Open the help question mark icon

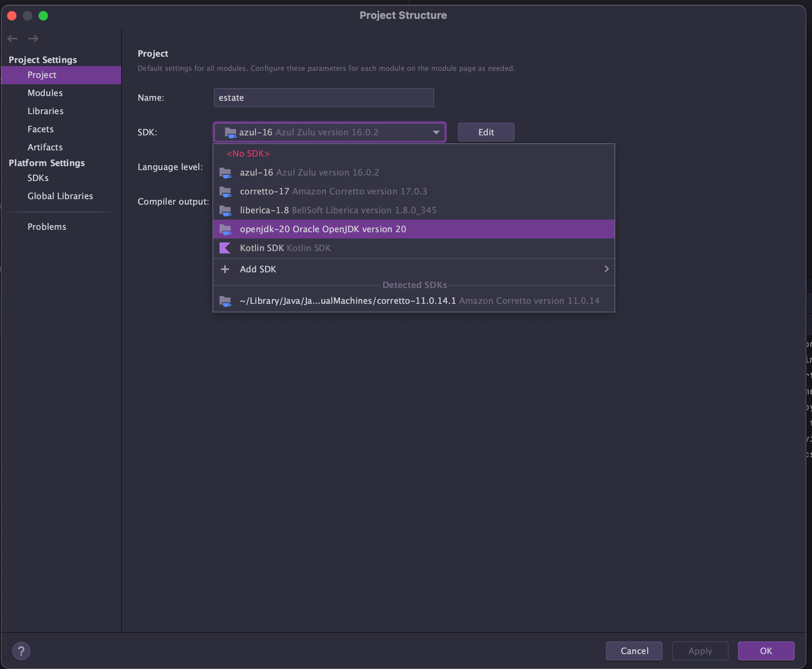click(21, 651)
